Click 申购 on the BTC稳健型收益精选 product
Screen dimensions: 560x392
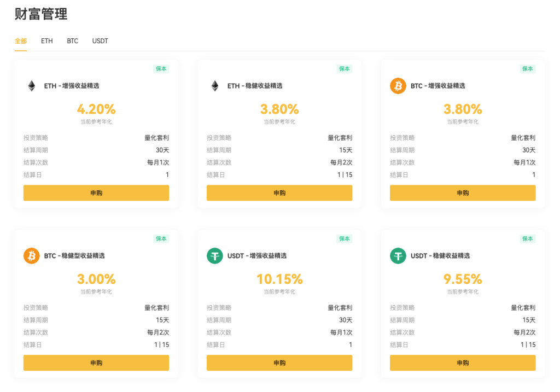click(96, 362)
